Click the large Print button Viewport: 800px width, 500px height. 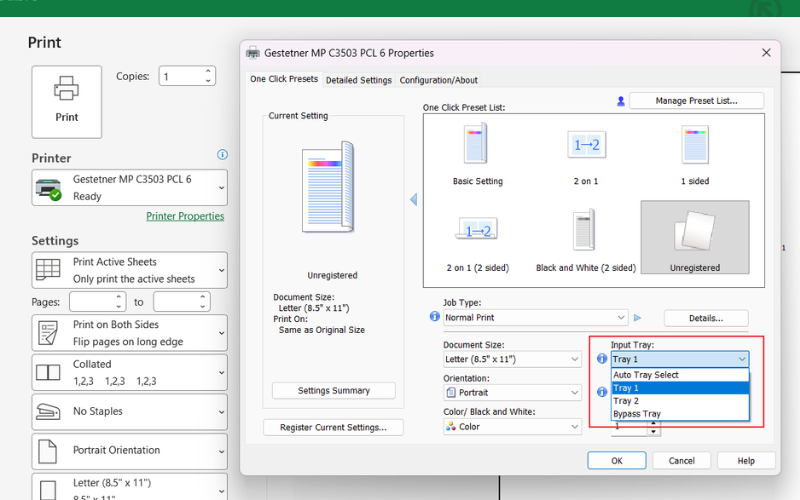(67, 102)
